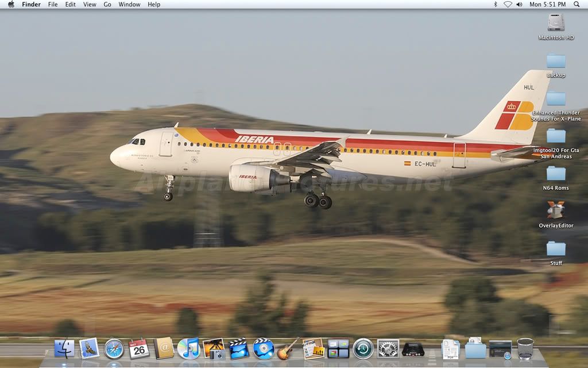Launch Mail from the Dock
Viewport: 588px width, 368px height.
[89, 348]
